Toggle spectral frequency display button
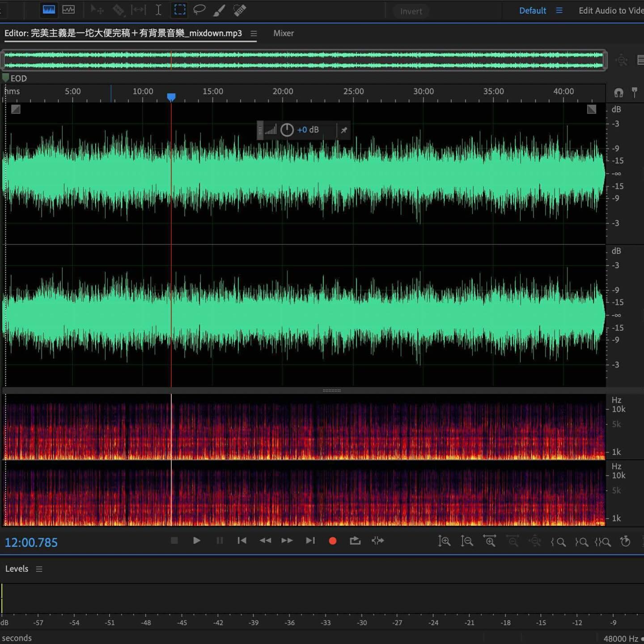This screenshot has width=644, height=644. (68, 10)
